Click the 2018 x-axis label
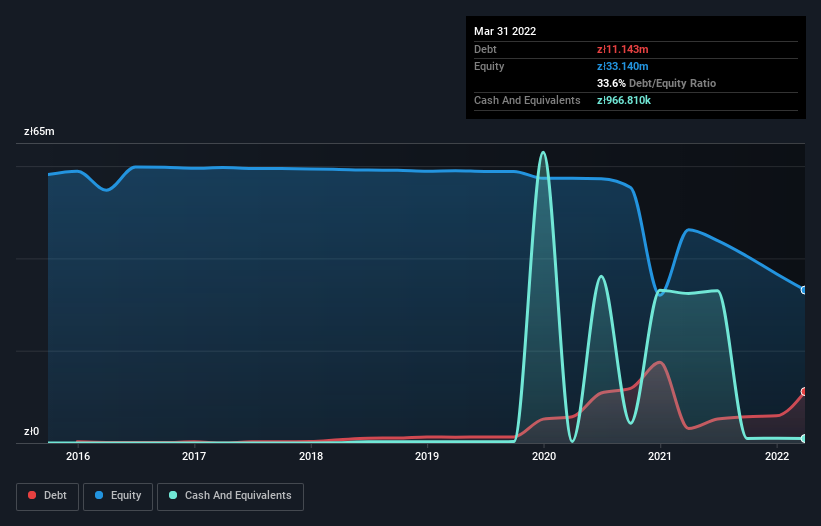 click(311, 456)
